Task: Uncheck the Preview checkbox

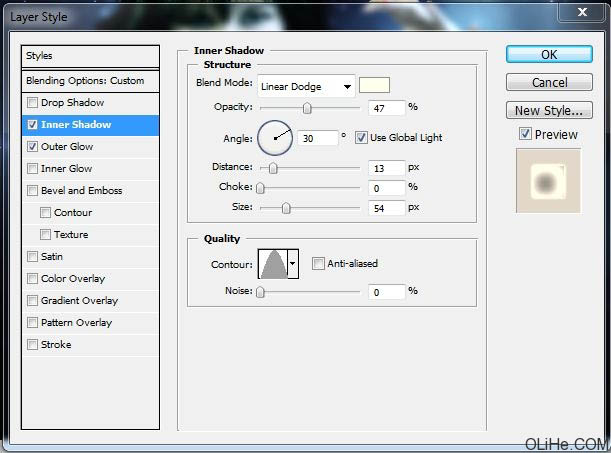Action: coord(525,135)
